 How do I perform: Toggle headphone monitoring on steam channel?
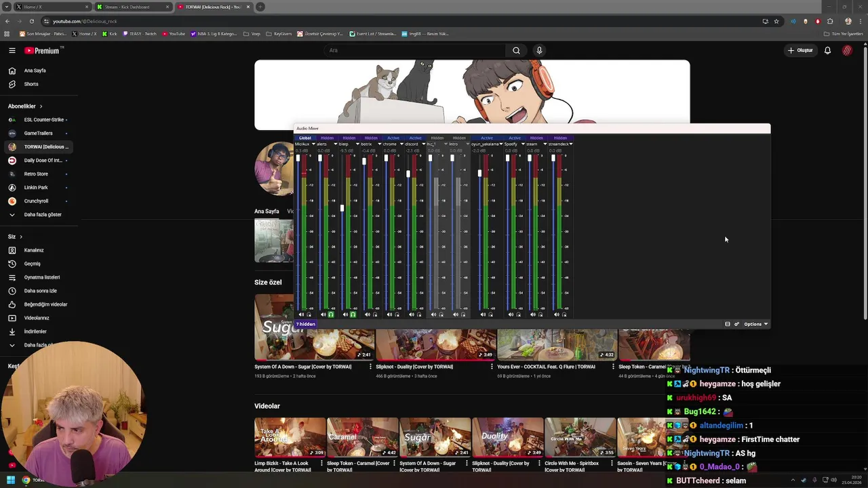(x=540, y=314)
